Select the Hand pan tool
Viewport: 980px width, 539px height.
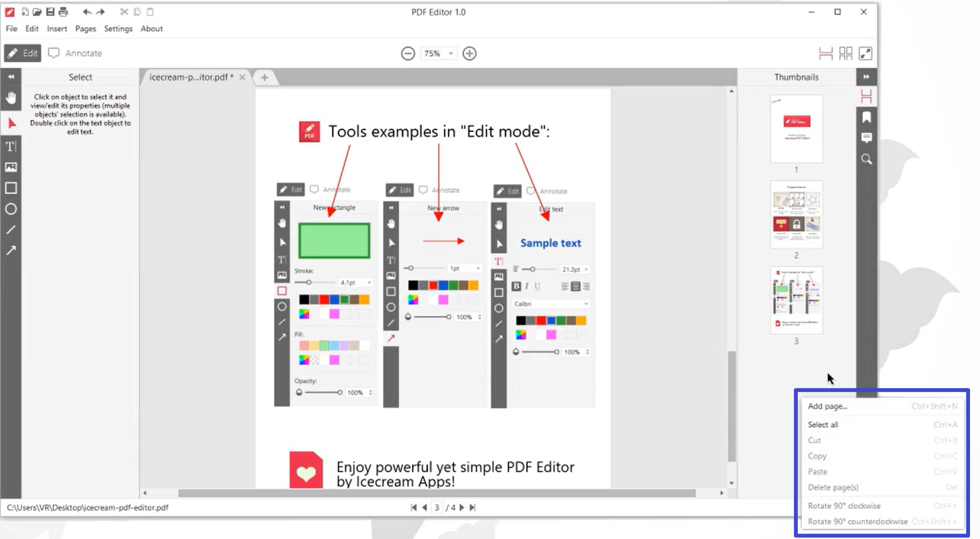click(11, 98)
